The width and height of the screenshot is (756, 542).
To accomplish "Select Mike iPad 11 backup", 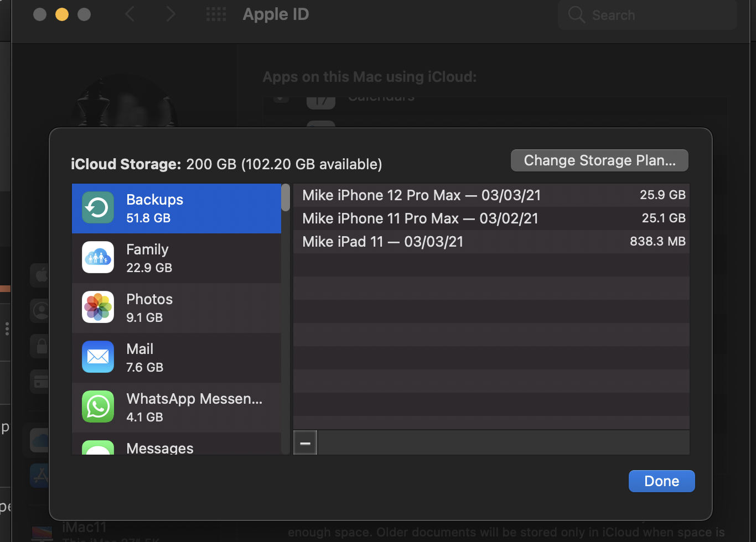I will [491, 242].
